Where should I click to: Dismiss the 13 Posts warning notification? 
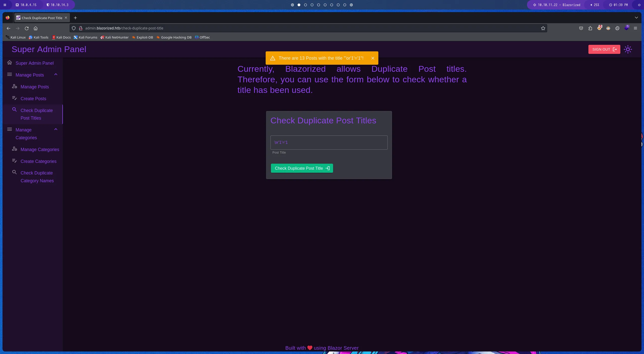[x=373, y=58]
